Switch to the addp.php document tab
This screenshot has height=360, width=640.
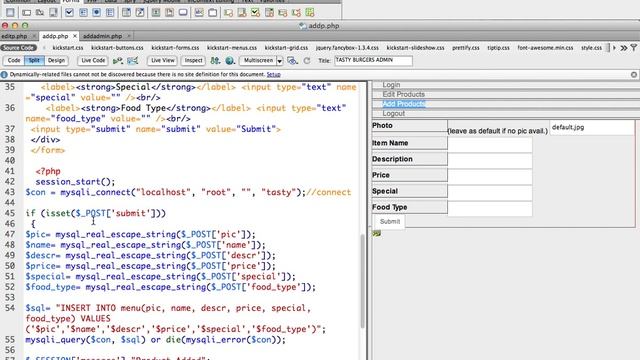(x=55, y=36)
